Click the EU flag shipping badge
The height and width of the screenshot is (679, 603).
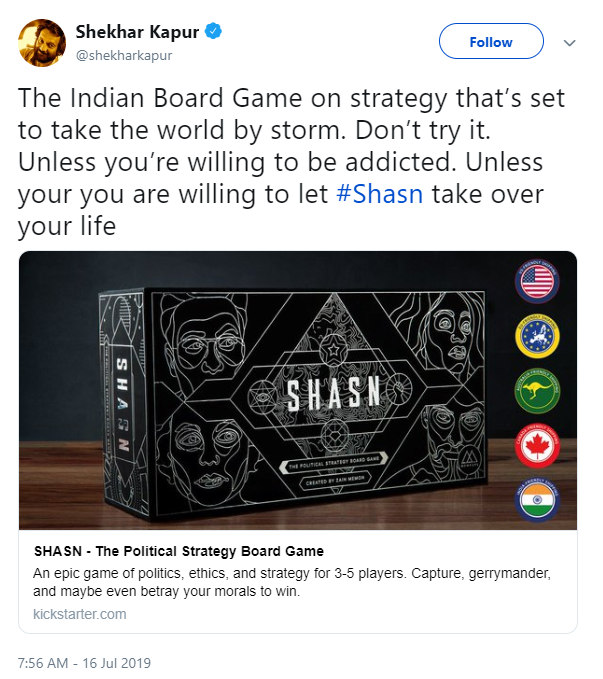point(537,336)
